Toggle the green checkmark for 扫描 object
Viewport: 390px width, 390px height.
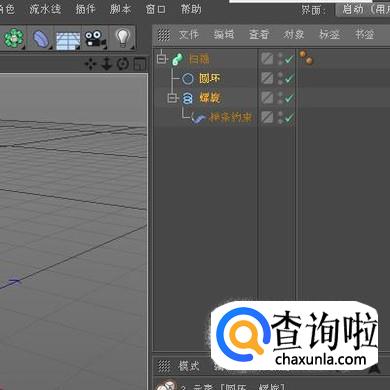288,59
